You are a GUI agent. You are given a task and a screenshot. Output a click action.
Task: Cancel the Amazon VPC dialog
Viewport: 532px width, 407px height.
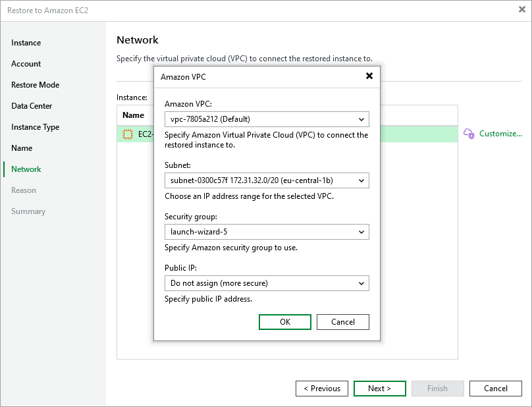tap(343, 322)
